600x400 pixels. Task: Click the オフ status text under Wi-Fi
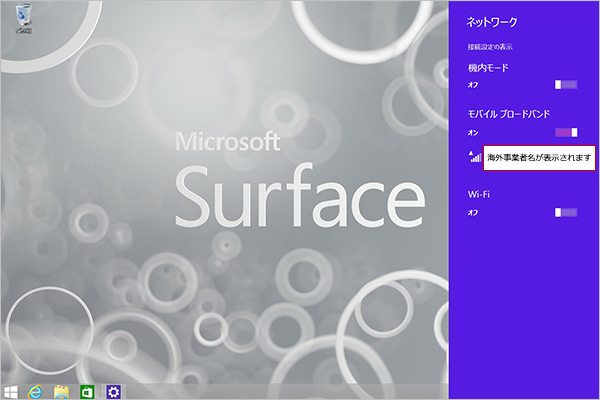tap(472, 212)
